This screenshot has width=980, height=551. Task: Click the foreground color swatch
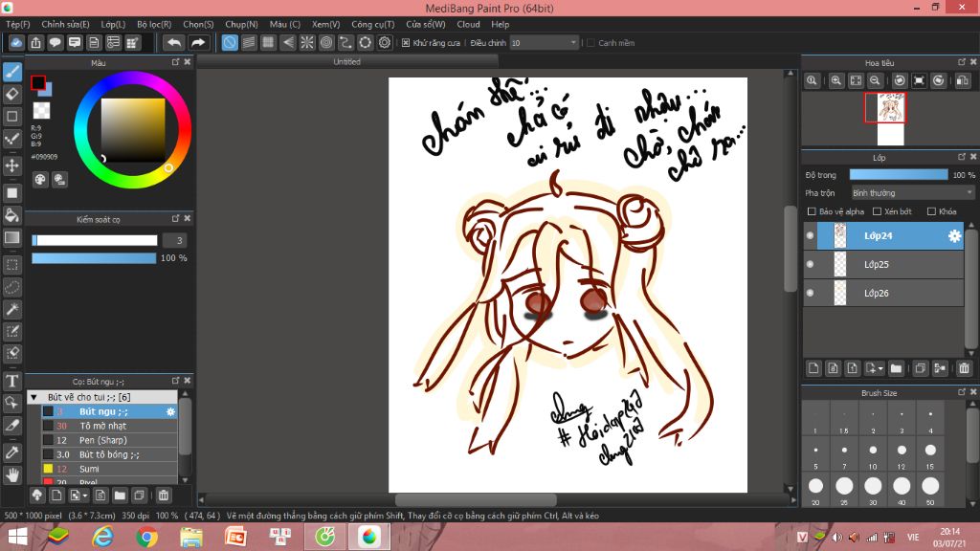tap(38, 82)
